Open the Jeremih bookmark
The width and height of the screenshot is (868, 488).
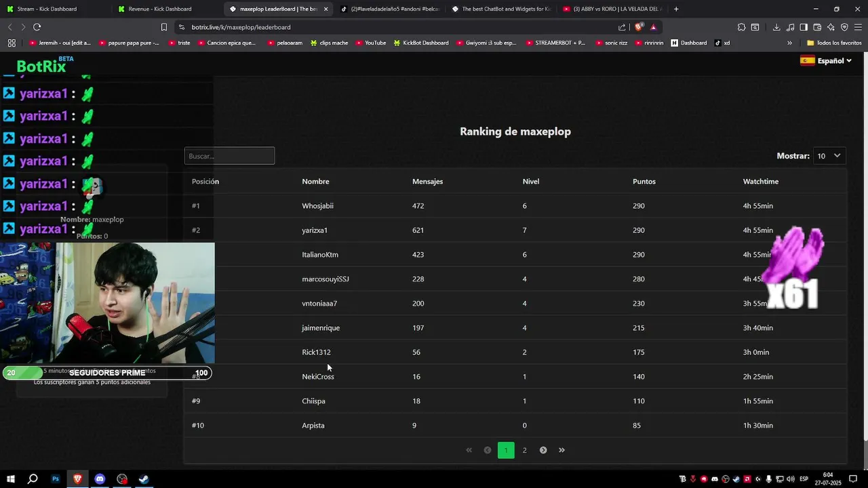60,43
